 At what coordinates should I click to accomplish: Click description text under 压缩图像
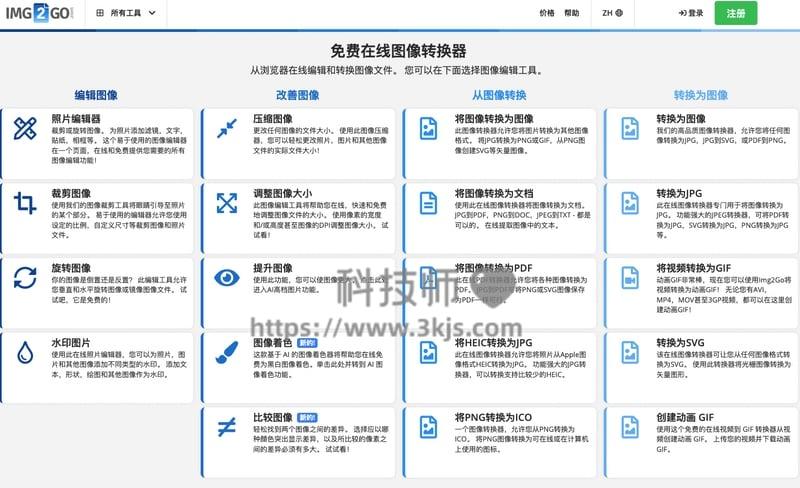[321, 140]
